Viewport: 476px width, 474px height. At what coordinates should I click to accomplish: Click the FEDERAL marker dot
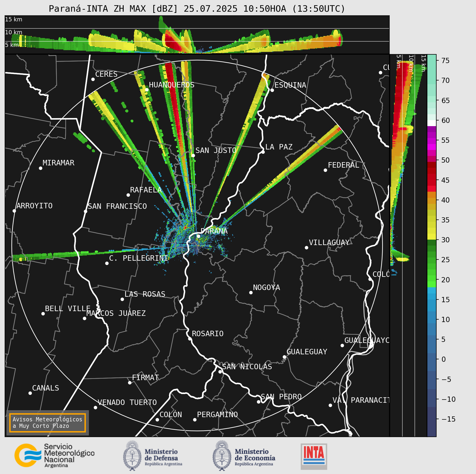click(325, 170)
